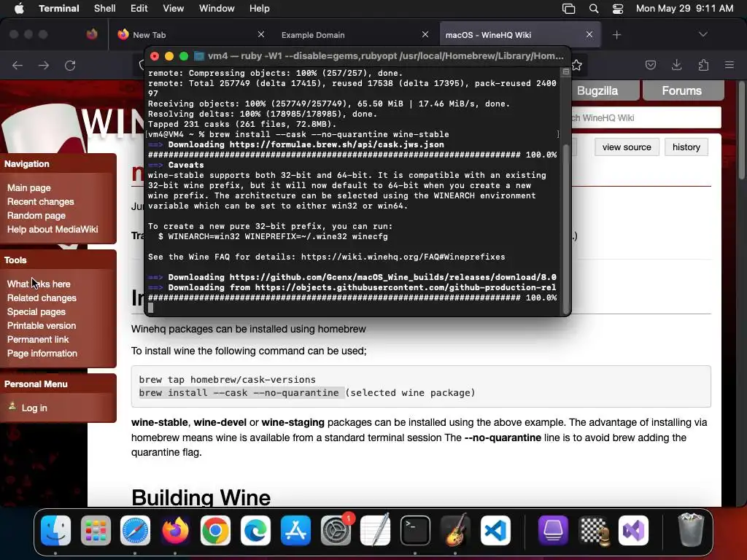Open the Terminal Shell menu
Viewport: 747px width, 560px height.
click(x=105, y=9)
